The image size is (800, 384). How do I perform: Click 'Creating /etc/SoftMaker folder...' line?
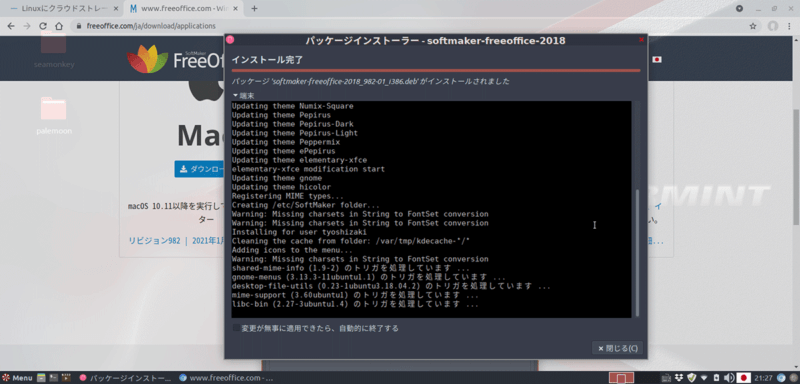click(x=305, y=205)
